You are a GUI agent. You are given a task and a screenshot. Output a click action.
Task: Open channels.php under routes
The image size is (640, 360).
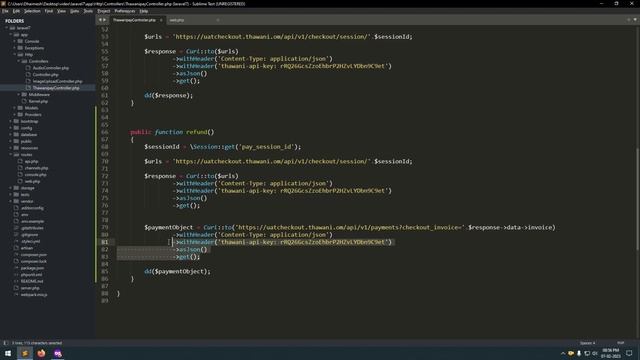point(36,168)
